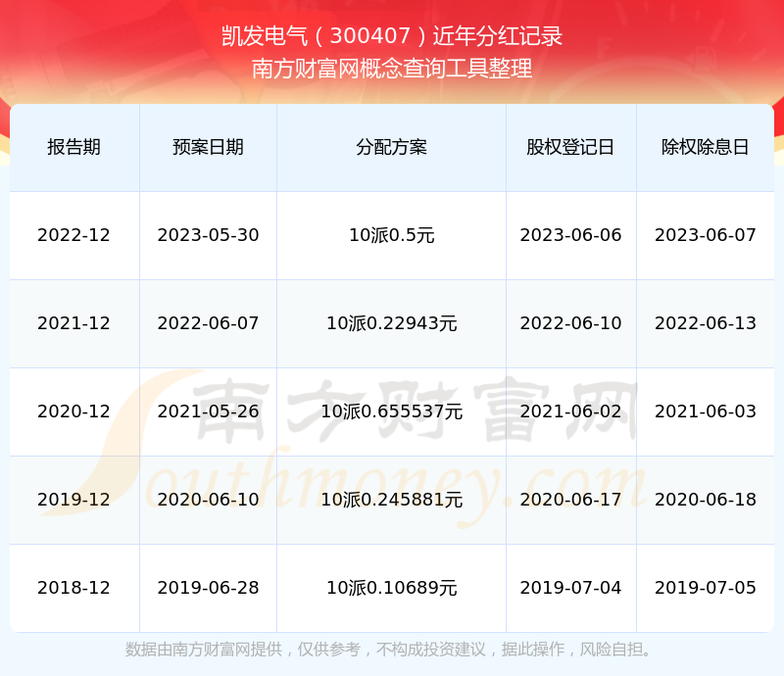This screenshot has width=784, height=676.
Task: Click the 分配方案 column header
Action: pos(391,147)
